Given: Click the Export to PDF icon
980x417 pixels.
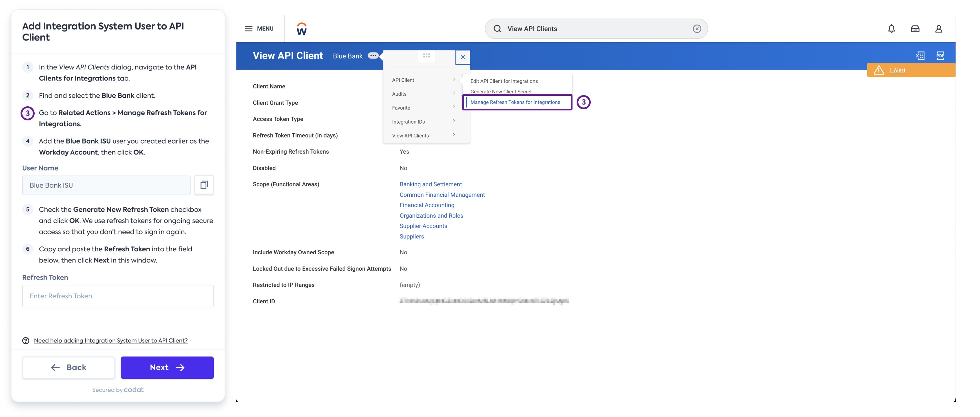Looking at the screenshot, I should click(940, 56).
